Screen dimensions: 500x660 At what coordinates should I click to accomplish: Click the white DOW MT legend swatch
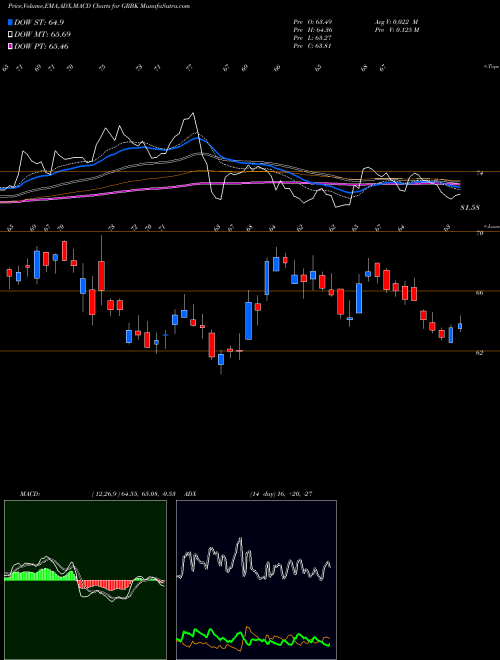[10, 34]
